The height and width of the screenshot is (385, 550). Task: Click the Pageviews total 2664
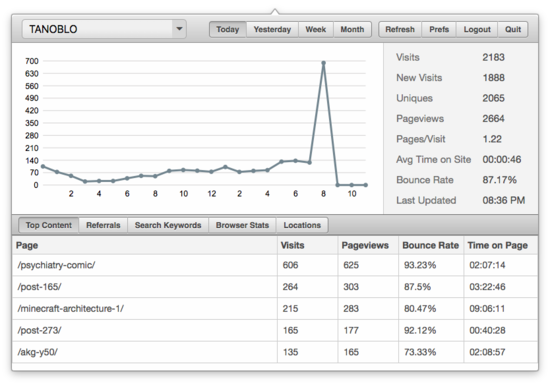(493, 119)
